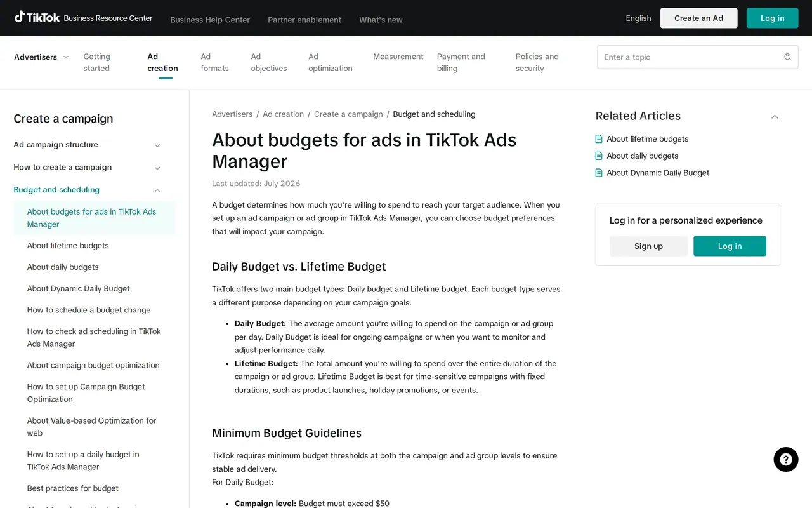Open the English language selector
The height and width of the screenshot is (508, 812).
coord(638,18)
